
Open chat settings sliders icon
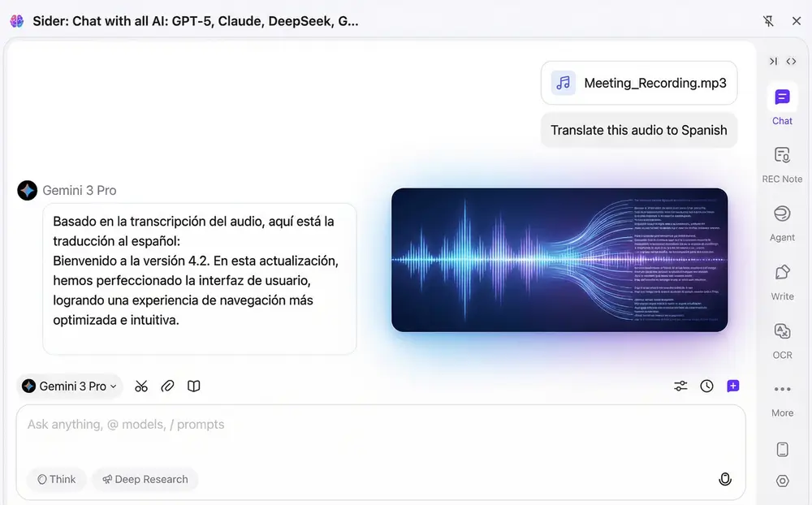tap(680, 386)
